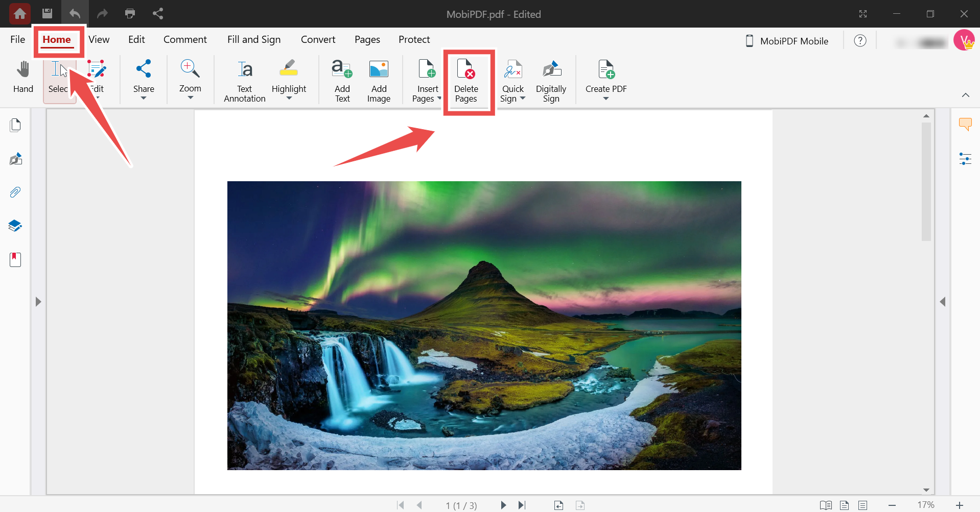Print the document using the printer icon
The height and width of the screenshot is (512, 980).
130,14
